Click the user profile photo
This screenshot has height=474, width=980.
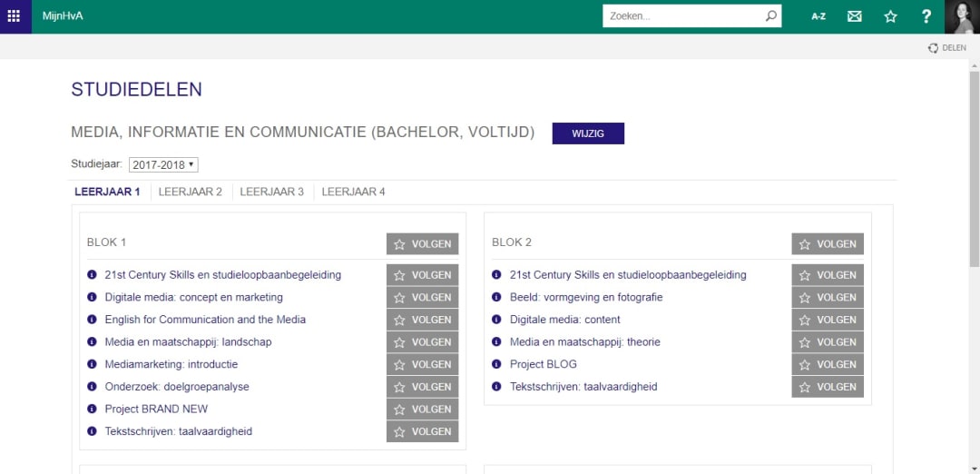(963, 17)
